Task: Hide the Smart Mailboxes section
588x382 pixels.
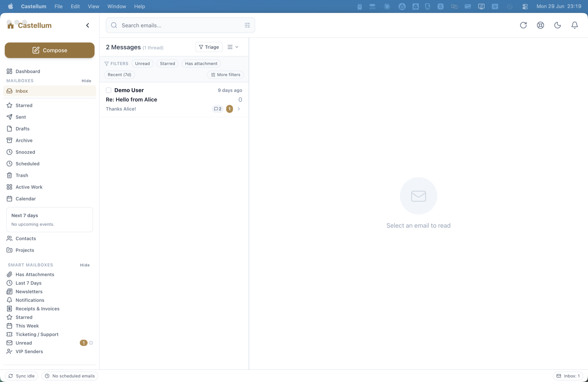Action: 85,265
